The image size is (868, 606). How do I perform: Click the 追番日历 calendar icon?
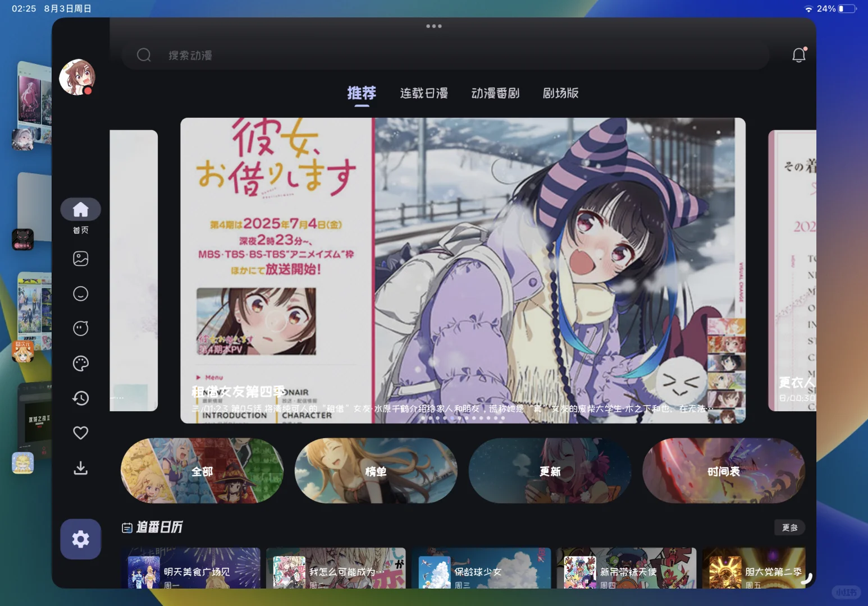pos(127,527)
